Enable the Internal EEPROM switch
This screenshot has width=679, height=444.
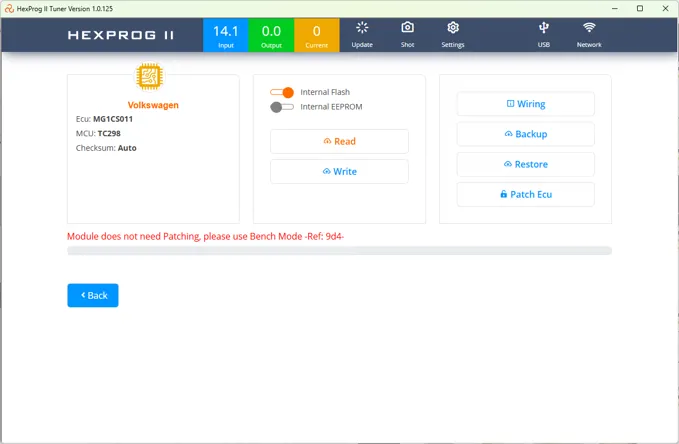282,107
